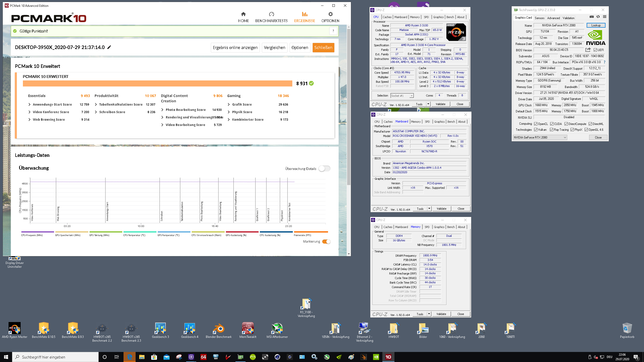Open Caches tab in CPU-Z CPU window

[x=387, y=17]
